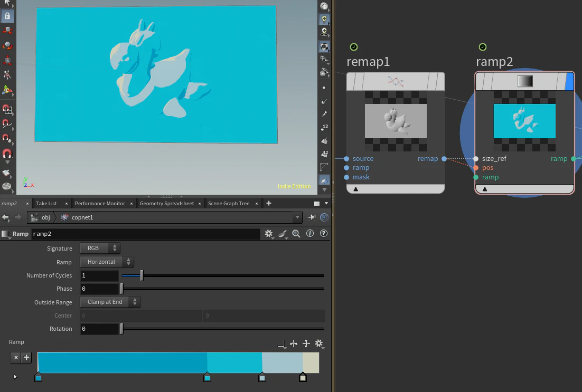This screenshot has height=392, width=582.
Task: Select the Handles tool icon
Action: coord(7,90)
